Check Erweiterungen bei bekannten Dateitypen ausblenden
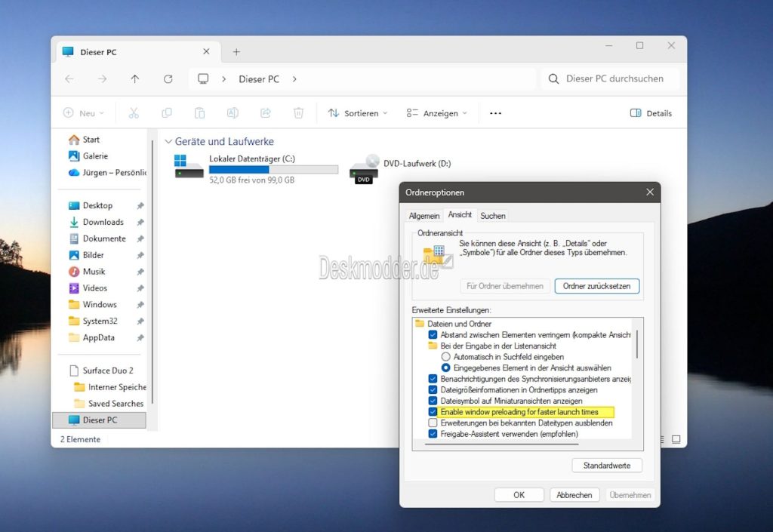The height and width of the screenshot is (532, 773). [x=433, y=423]
